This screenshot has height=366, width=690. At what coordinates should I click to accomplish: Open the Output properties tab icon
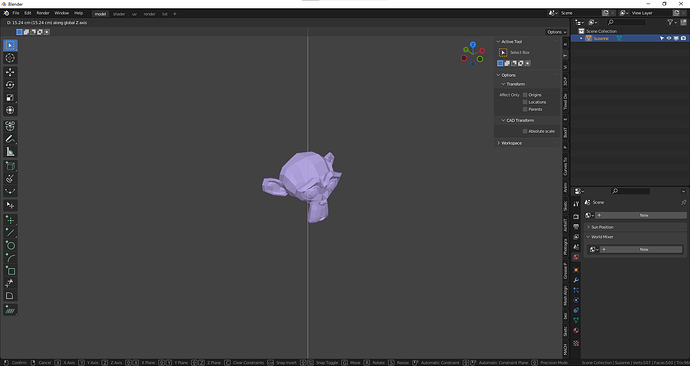(576, 227)
